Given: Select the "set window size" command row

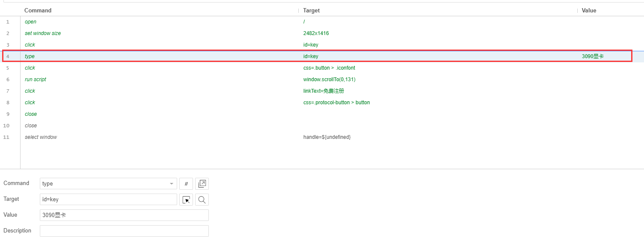Looking at the screenshot, I should 43,33.
